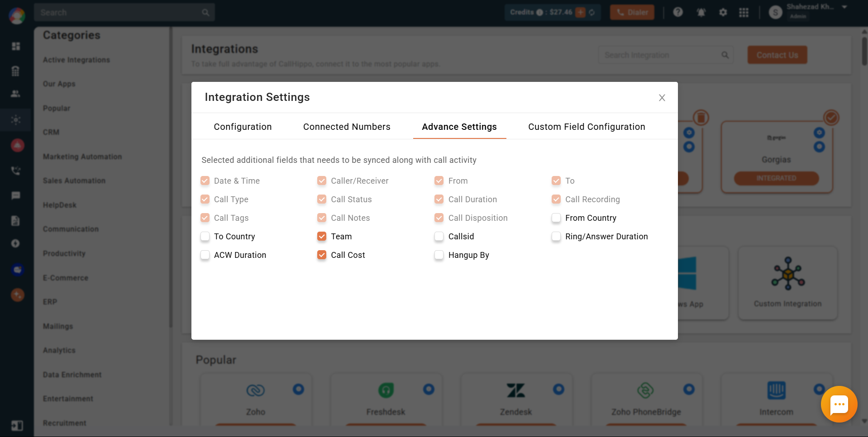
Task: Switch to the Configuration tab
Action: [x=243, y=127]
